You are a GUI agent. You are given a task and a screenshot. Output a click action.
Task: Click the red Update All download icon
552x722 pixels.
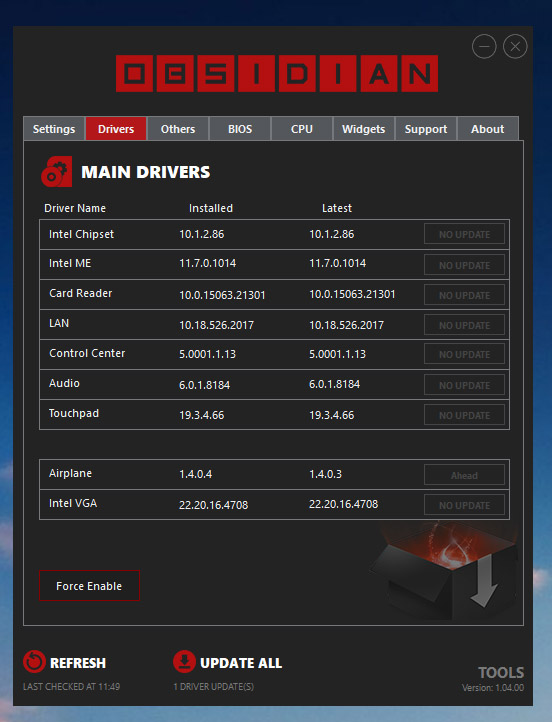pos(184,661)
